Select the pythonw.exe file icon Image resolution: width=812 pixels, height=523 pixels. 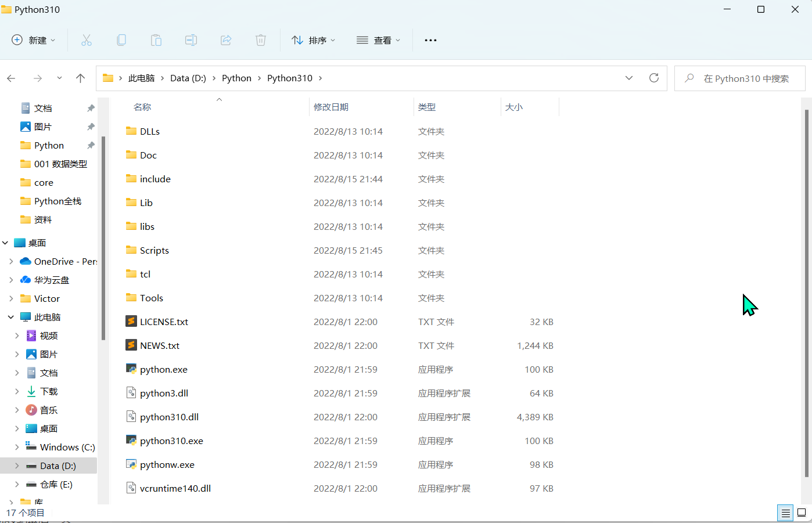(x=131, y=464)
